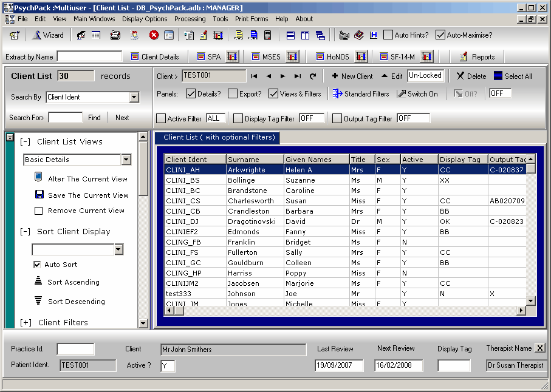Open the Print Forms menu
The width and height of the screenshot is (551, 392).
point(252,19)
